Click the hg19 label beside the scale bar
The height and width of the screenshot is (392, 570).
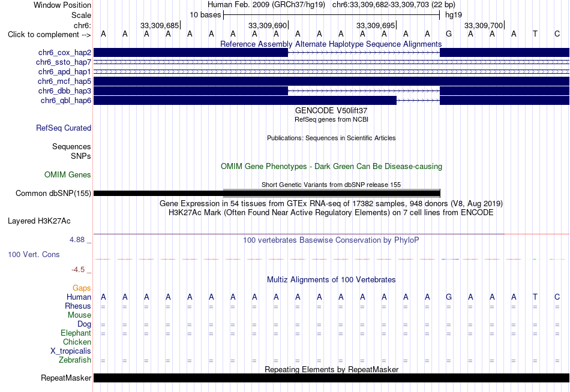(454, 15)
